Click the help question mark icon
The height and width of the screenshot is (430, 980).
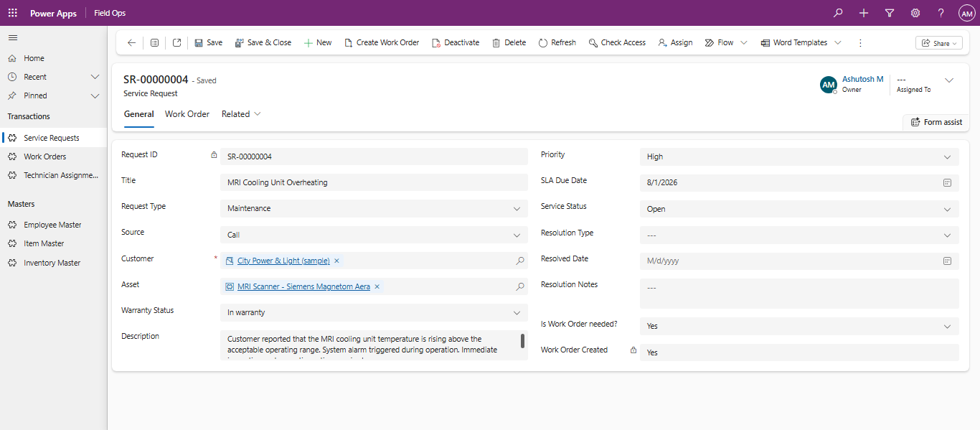(941, 13)
